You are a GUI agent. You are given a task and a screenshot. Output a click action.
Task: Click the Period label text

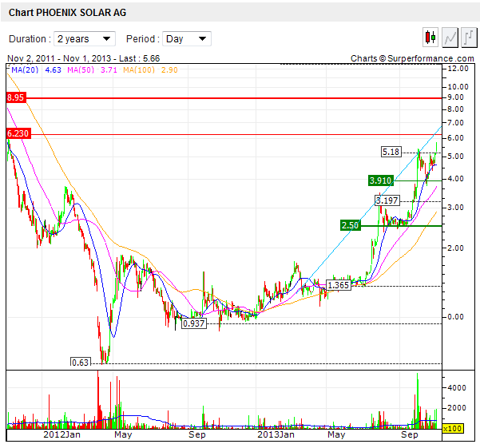pos(143,39)
